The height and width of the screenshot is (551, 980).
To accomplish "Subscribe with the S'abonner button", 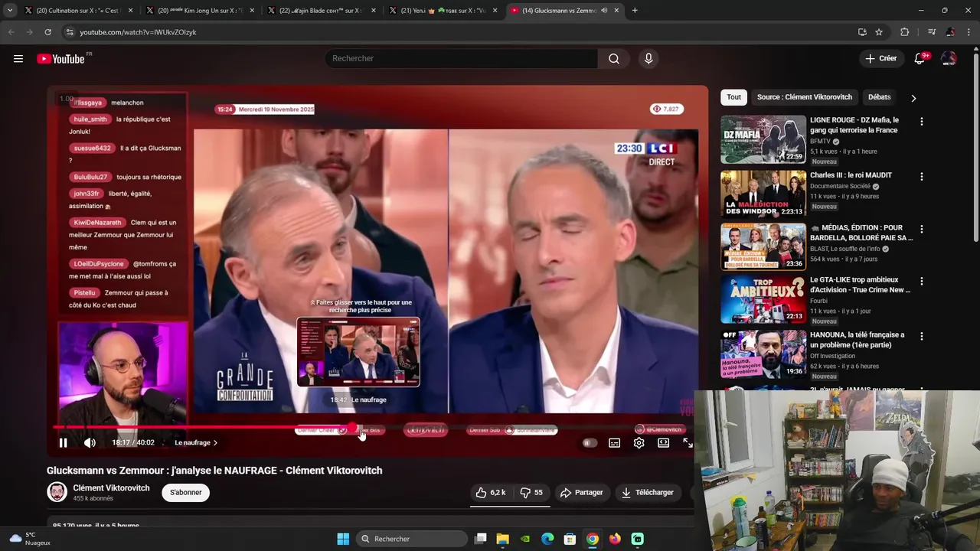I will coord(186,493).
